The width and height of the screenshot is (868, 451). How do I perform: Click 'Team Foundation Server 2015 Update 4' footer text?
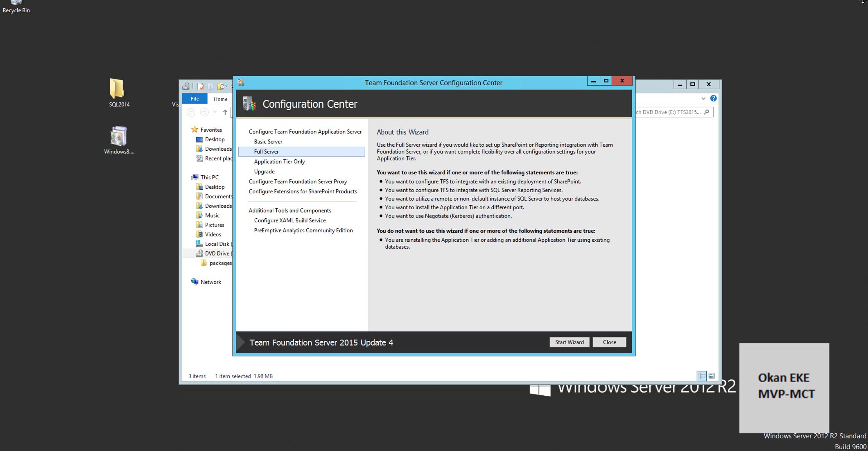coord(321,343)
